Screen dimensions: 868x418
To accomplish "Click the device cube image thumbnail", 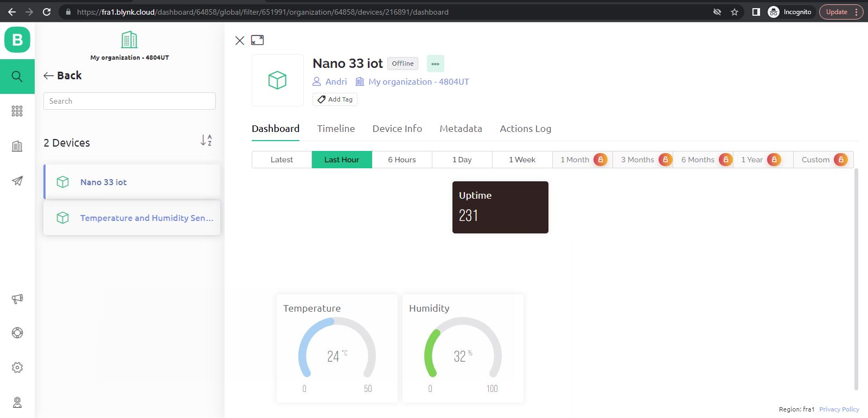I will (278, 80).
